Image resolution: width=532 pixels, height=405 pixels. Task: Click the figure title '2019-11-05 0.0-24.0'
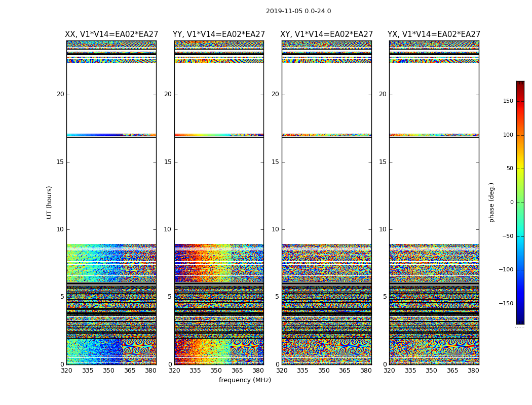pos(298,11)
